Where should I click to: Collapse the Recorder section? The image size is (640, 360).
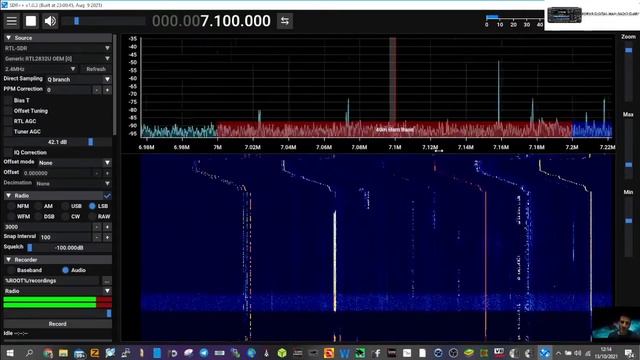[57, 260]
